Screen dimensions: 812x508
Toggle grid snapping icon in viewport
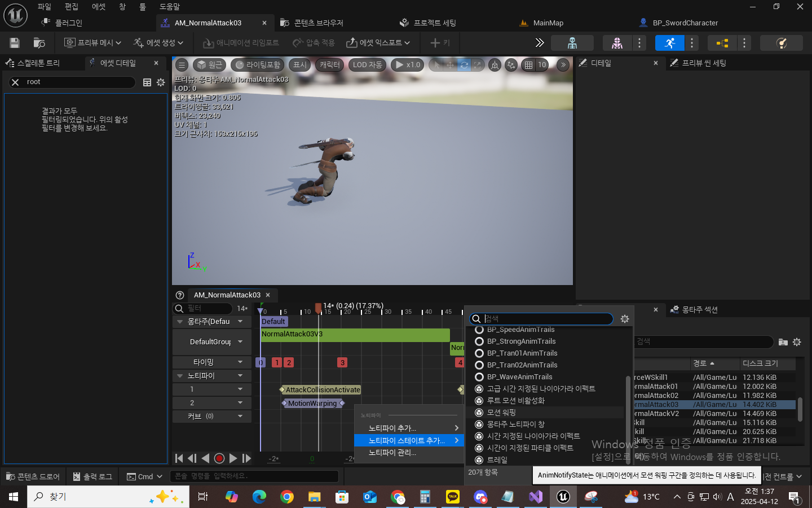(x=528, y=65)
